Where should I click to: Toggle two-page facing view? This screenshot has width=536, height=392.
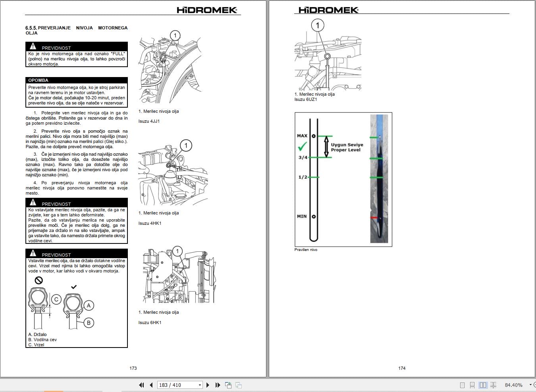pos(483,385)
